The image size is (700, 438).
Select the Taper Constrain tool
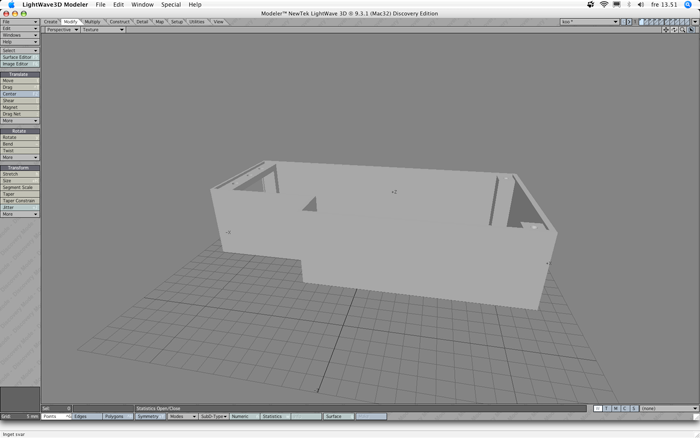(20, 201)
